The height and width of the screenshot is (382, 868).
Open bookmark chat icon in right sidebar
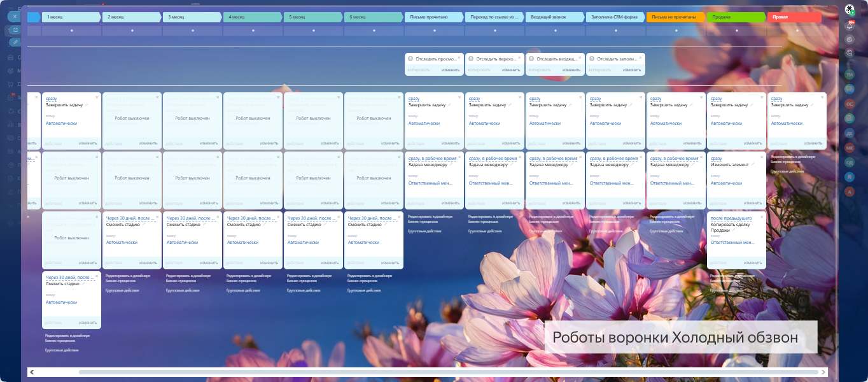pyautogui.click(x=850, y=177)
